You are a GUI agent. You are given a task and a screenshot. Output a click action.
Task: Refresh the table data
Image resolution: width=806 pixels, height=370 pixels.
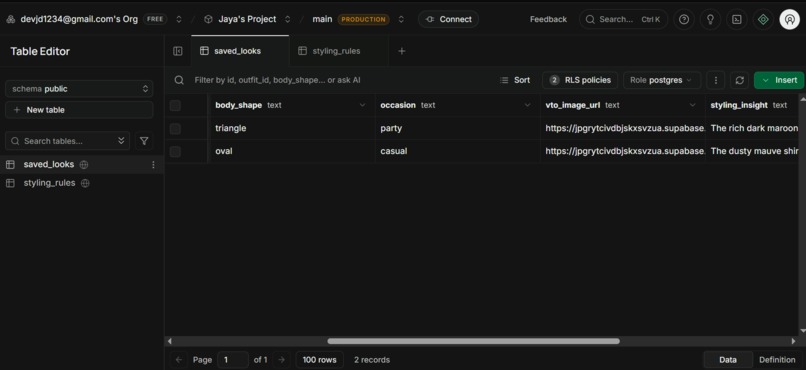click(x=740, y=80)
